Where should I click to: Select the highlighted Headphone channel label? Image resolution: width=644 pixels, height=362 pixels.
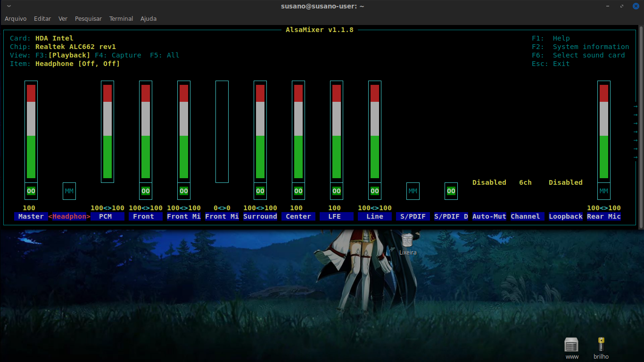pyautogui.click(x=69, y=216)
